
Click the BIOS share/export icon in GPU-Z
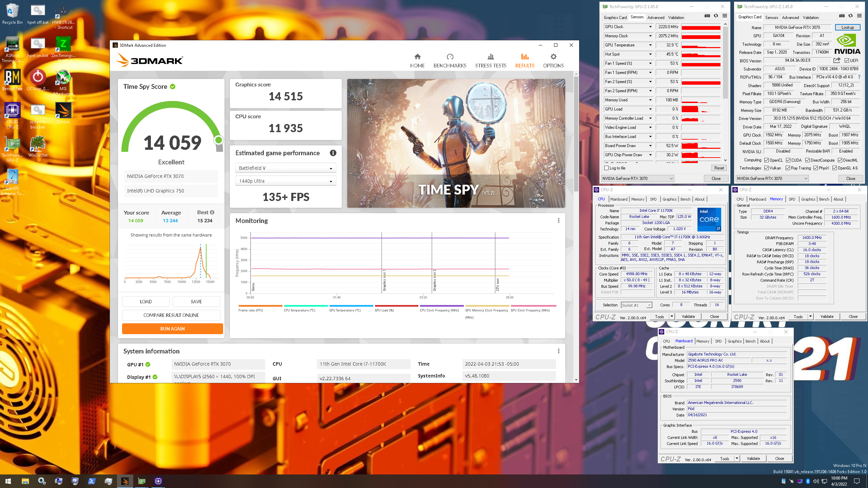pos(837,60)
